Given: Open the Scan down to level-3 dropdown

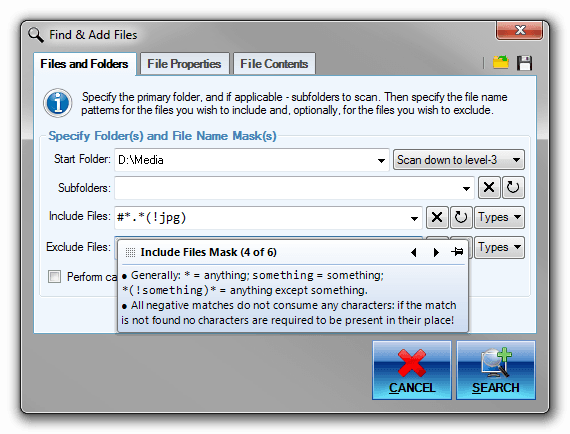Looking at the screenshot, I should click(459, 160).
